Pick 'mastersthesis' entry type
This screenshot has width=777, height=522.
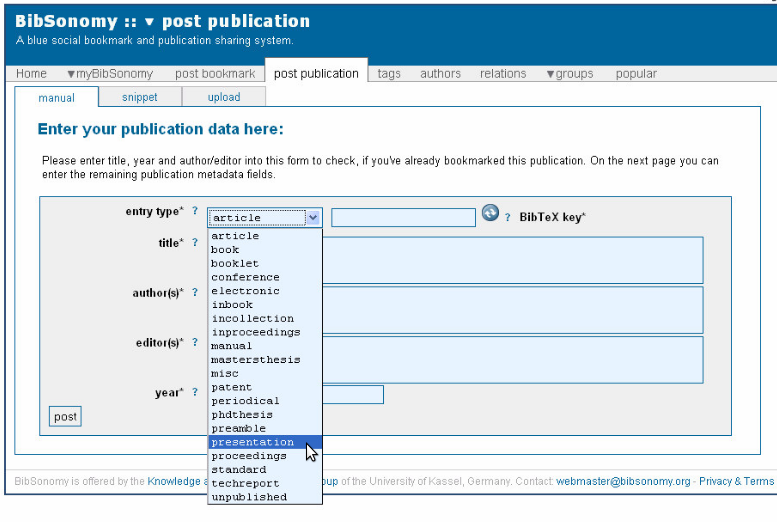265,359
